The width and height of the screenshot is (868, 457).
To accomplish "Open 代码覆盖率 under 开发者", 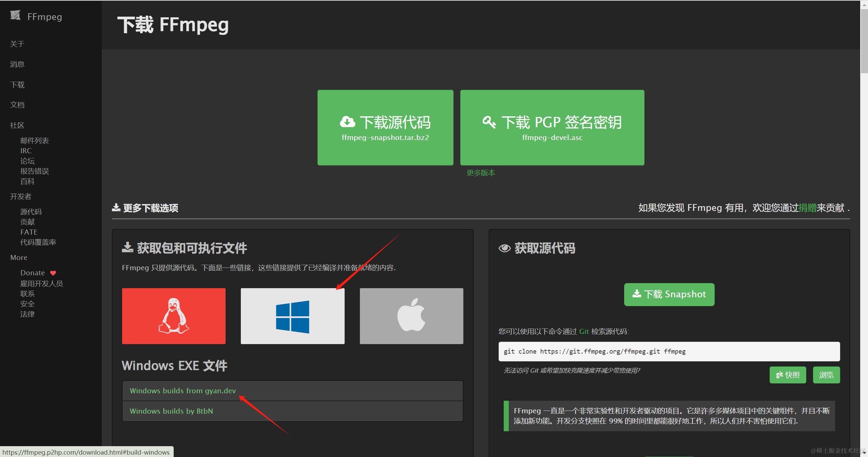I will (x=38, y=242).
